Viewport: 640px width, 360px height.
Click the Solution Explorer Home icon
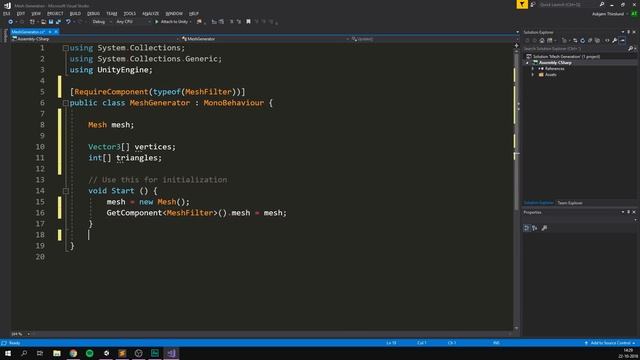(542, 40)
